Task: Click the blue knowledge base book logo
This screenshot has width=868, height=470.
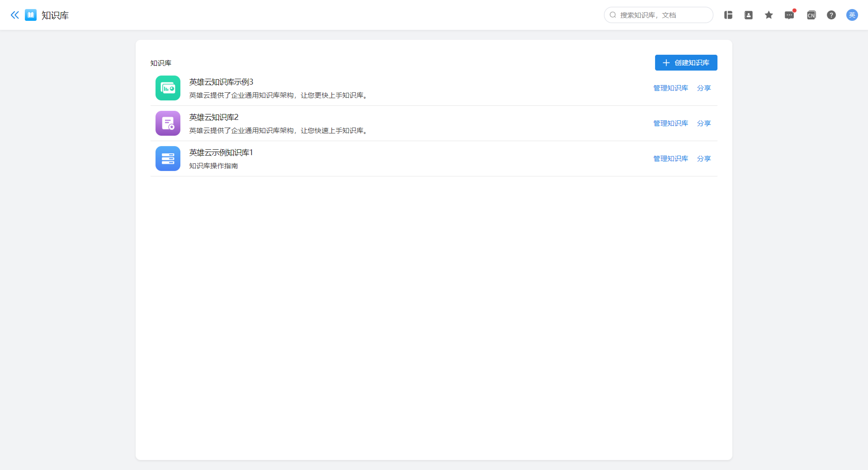Action: [x=31, y=15]
